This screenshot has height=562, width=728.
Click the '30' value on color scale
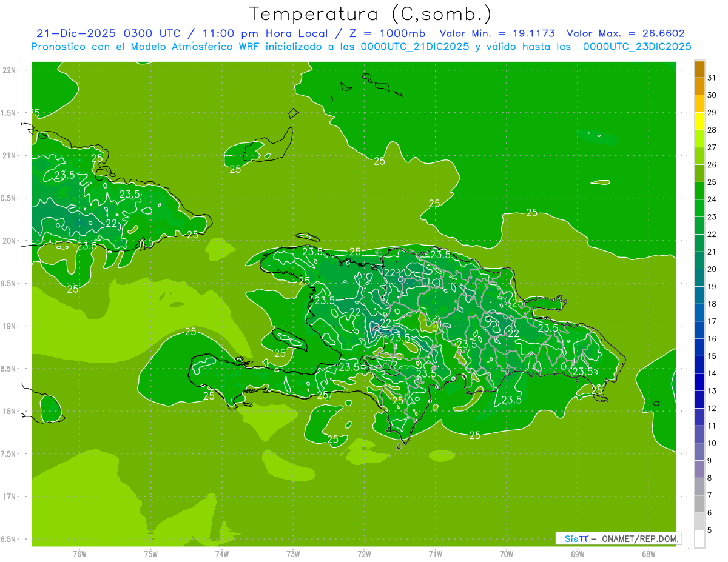(712, 95)
